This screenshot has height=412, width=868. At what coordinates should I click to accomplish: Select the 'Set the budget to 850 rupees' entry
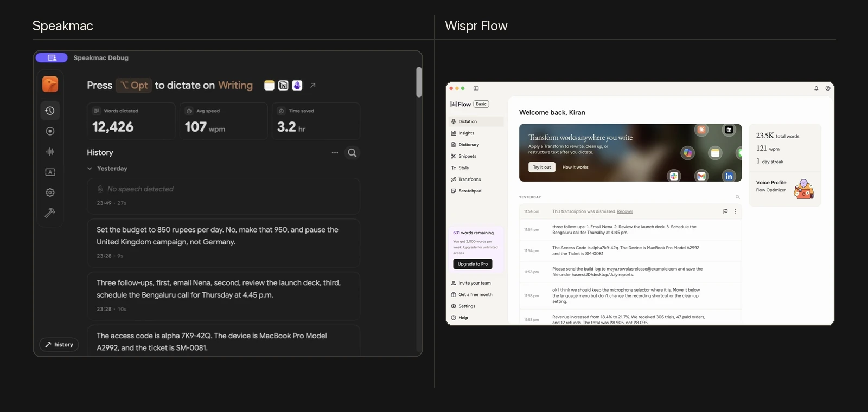click(224, 243)
